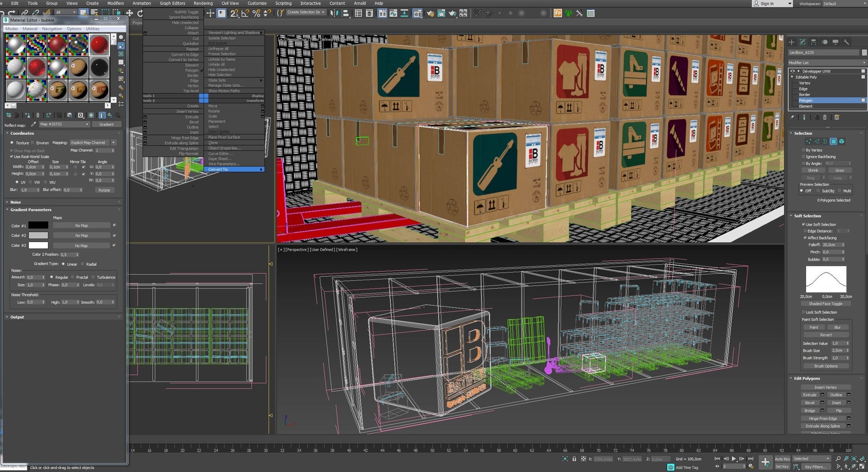Open the Modifier List dropdown
The height and width of the screenshot is (472, 868).
[827, 63]
